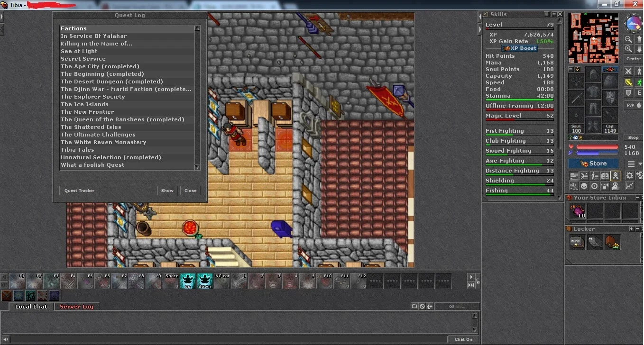Click the Space hotkey action slot
The image size is (644, 345).
click(x=171, y=281)
